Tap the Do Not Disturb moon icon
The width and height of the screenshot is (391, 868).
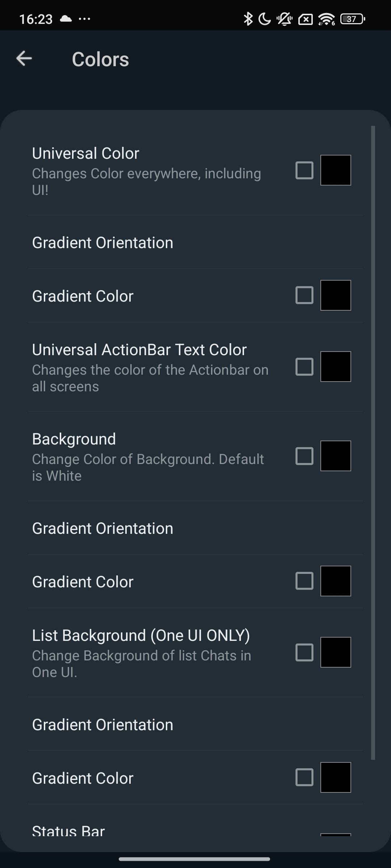(265, 19)
